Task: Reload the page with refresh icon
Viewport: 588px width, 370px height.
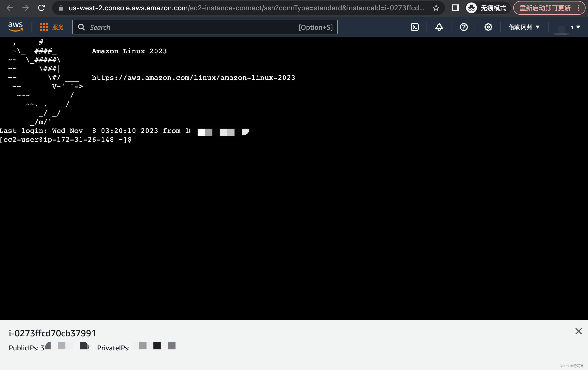Action: [x=41, y=8]
